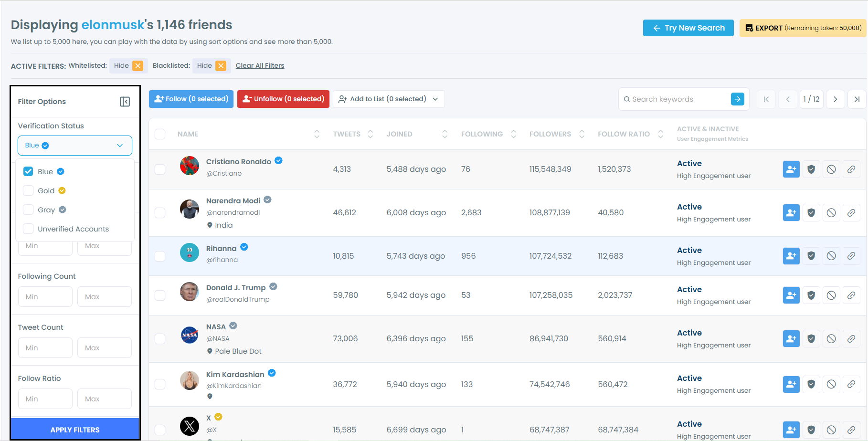Check the Gold verification checkbox
868x441 pixels.
pos(28,190)
